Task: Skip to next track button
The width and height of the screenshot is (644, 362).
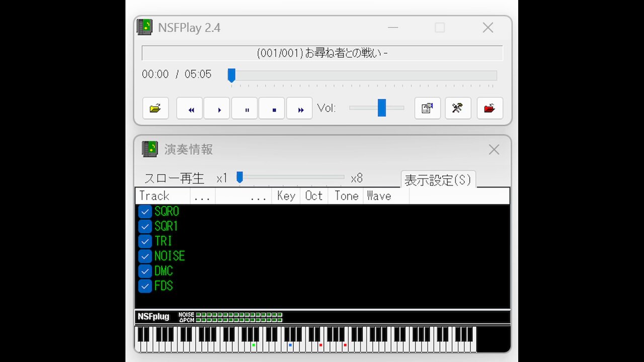Action: [x=299, y=108]
